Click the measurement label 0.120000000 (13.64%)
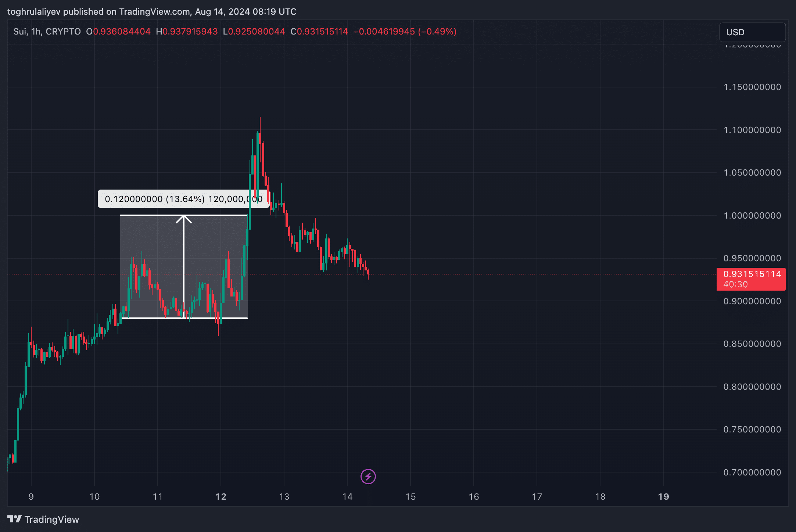This screenshot has width=796, height=532. [183, 199]
